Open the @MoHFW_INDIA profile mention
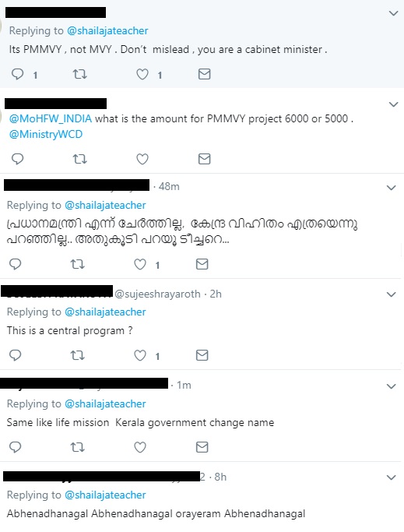Viewport: 404px width, 532px height. point(51,118)
